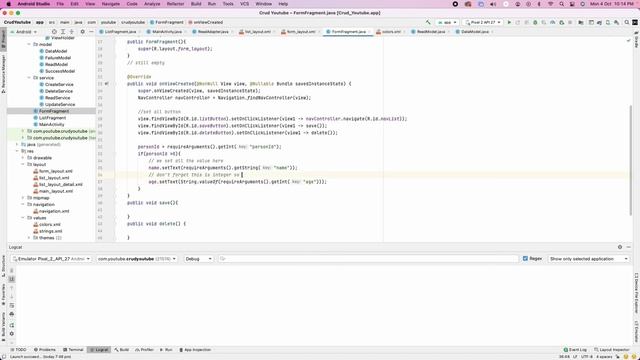The image size is (640, 360).
Task: Open the Build menu in menu bar
Action: pos(196,4)
